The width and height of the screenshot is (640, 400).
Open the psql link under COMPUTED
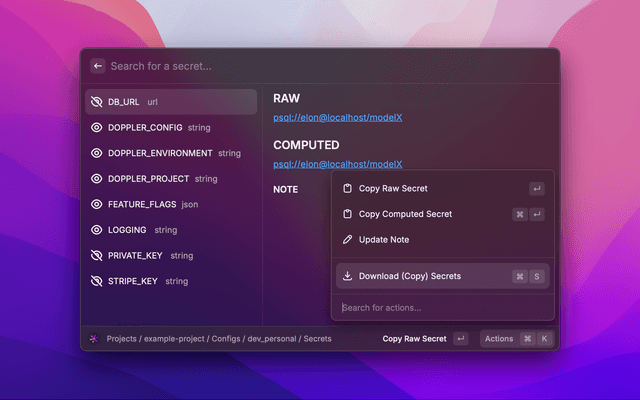tap(337, 164)
